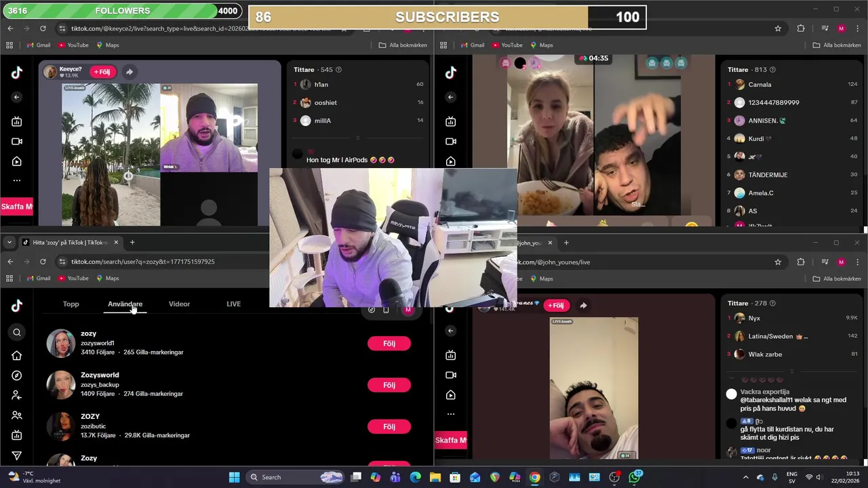Share the john_younes live via arrow icon
Screen dimensions: 868x488
(x=583, y=305)
